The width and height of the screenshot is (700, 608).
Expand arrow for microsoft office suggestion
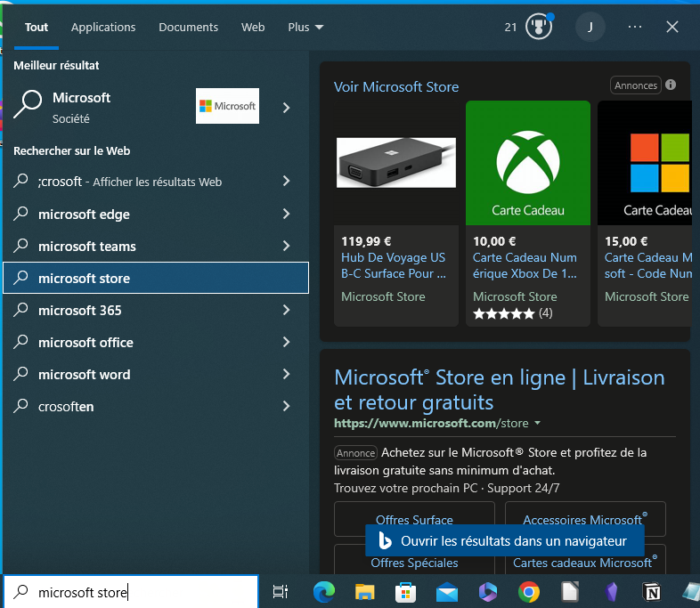coord(286,342)
